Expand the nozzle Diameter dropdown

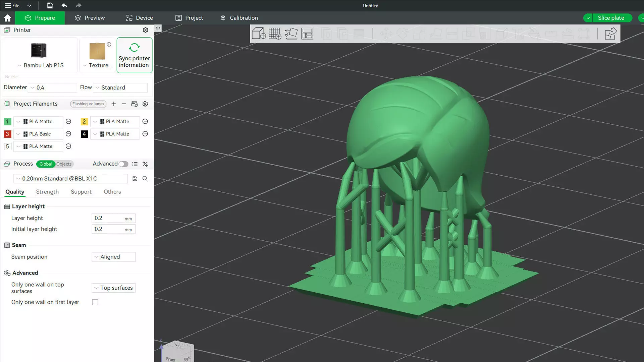(52, 87)
